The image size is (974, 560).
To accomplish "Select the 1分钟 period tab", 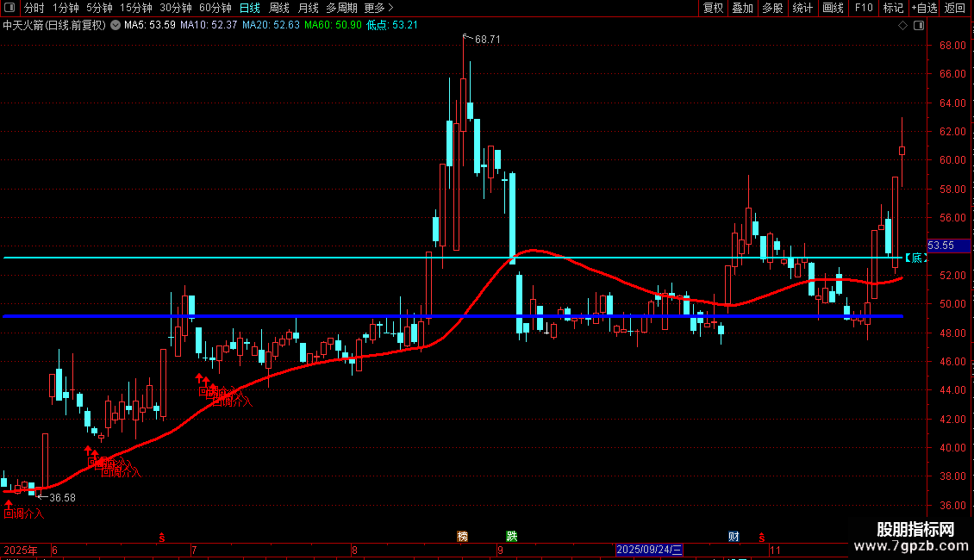I will click(x=66, y=8).
